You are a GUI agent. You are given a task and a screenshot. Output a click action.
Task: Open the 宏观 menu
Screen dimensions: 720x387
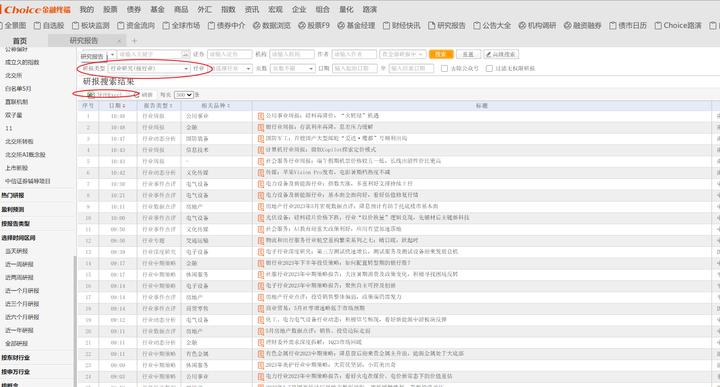click(275, 9)
